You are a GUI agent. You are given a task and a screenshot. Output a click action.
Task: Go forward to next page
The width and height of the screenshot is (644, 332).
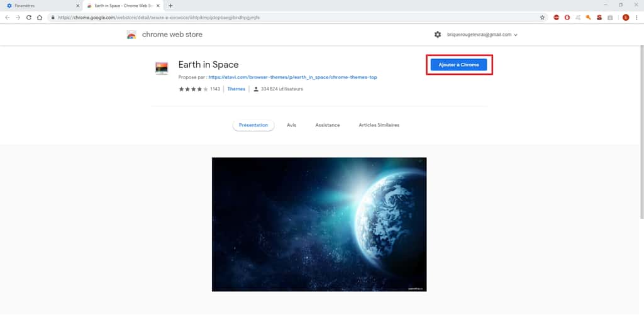pyautogui.click(x=18, y=18)
